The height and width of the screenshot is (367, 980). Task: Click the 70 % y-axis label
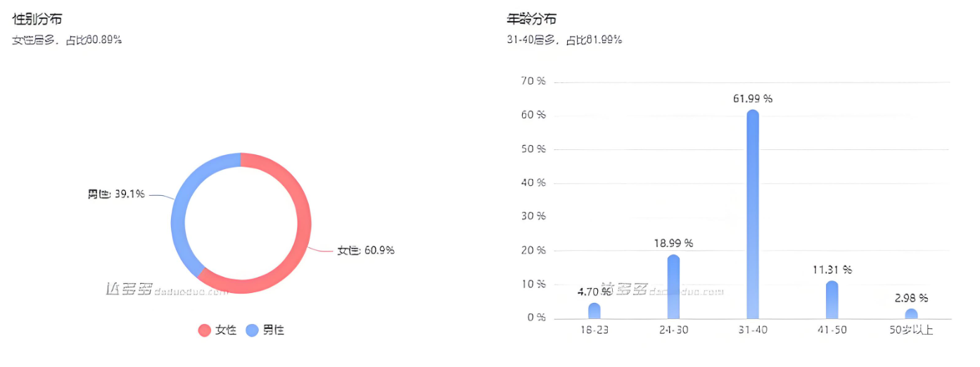534,82
